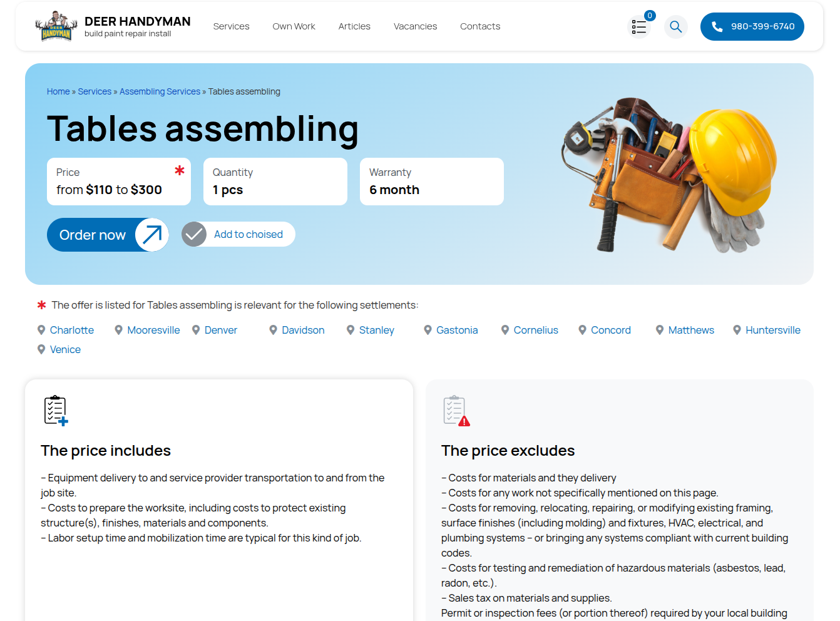The image size is (840, 621).
Task: Click the clipboard warning icon above price excludes
Action: (x=456, y=411)
